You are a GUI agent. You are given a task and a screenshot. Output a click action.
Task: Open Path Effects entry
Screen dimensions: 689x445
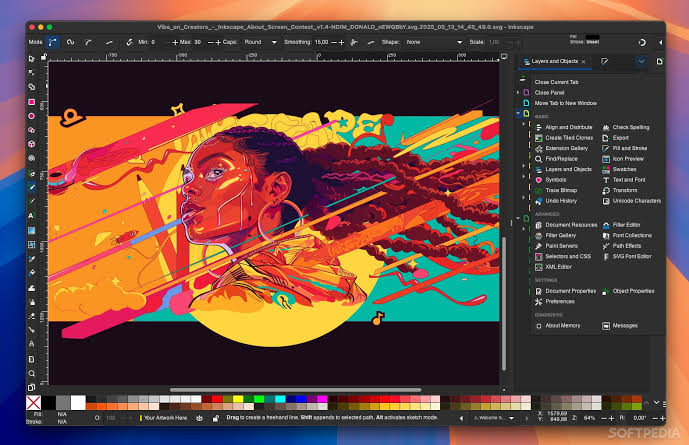click(622, 246)
